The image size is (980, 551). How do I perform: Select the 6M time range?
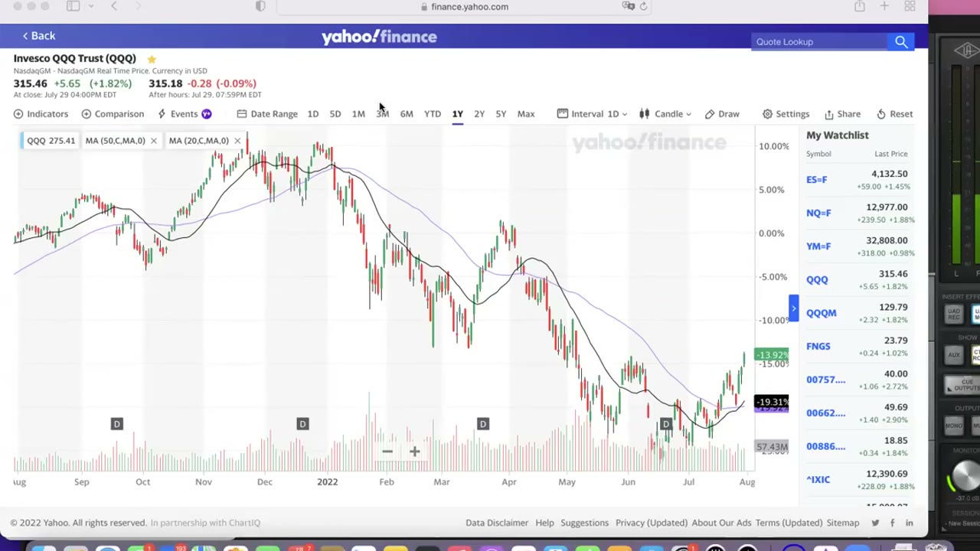(x=407, y=114)
